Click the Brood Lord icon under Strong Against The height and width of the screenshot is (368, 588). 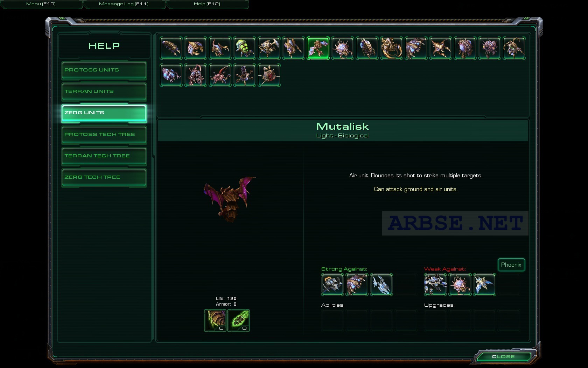click(357, 285)
